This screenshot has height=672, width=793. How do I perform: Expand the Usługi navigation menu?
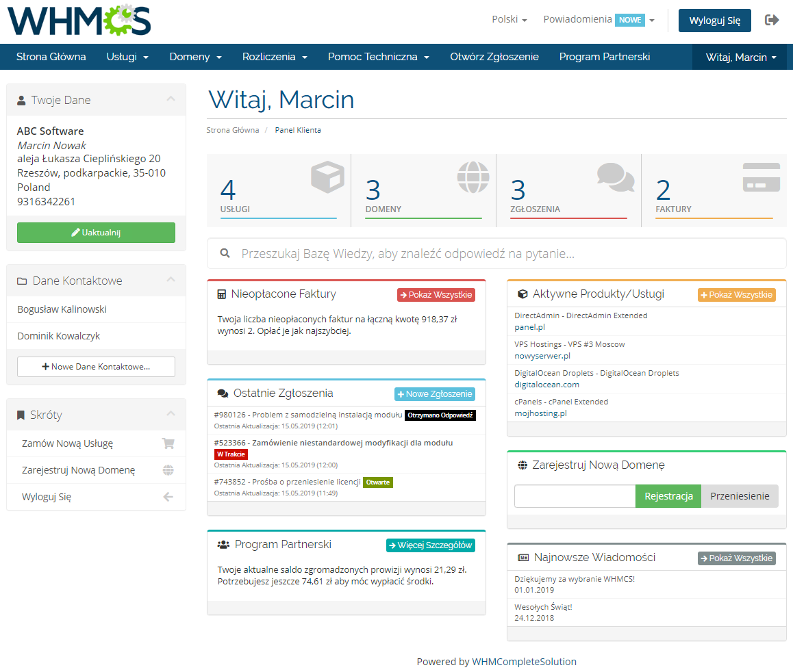coord(127,57)
